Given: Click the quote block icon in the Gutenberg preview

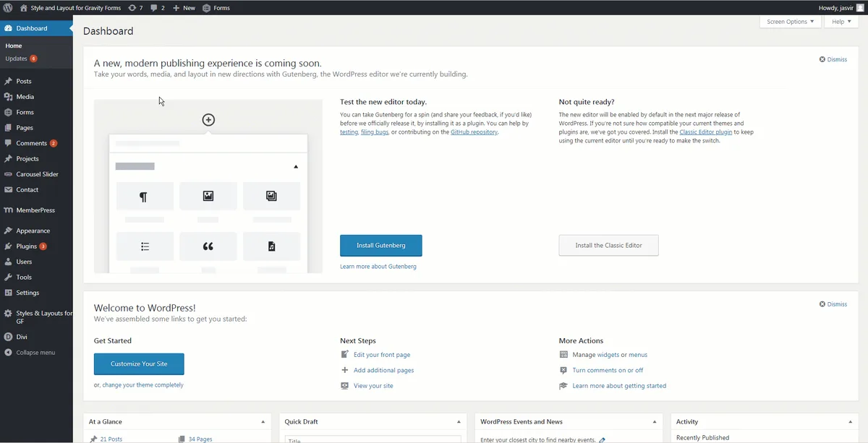Looking at the screenshot, I should coord(208,246).
